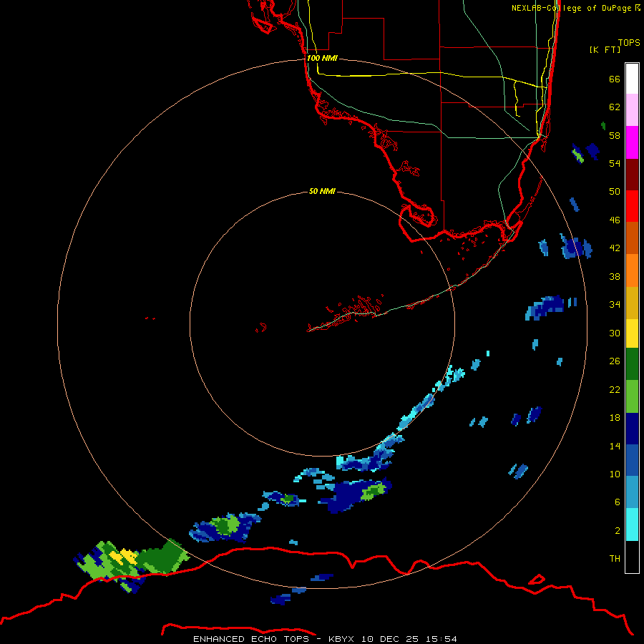Click the medium blue legend swatch
Screen dimensions: 644x644
pos(632,460)
